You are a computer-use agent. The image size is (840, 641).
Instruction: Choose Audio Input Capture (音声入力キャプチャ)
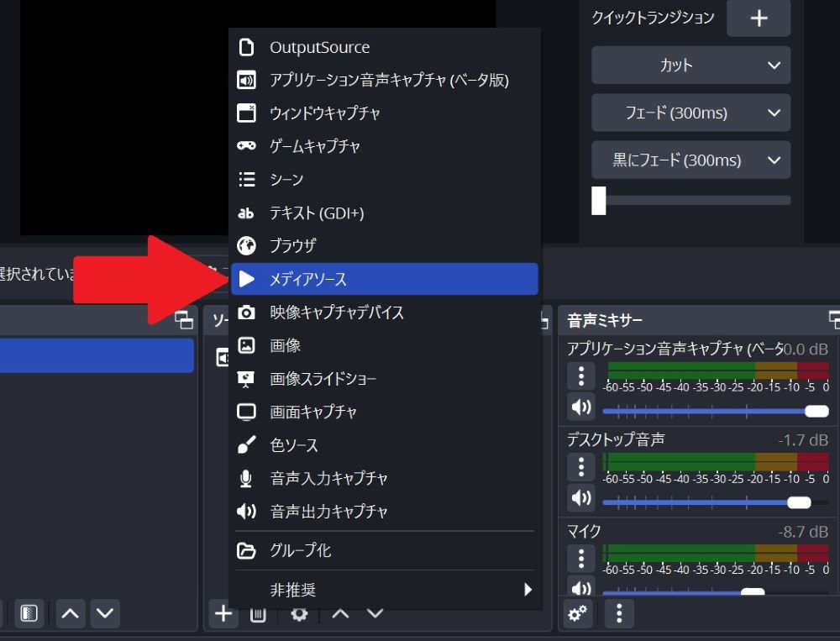pyautogui.click(x=384, y=478)
